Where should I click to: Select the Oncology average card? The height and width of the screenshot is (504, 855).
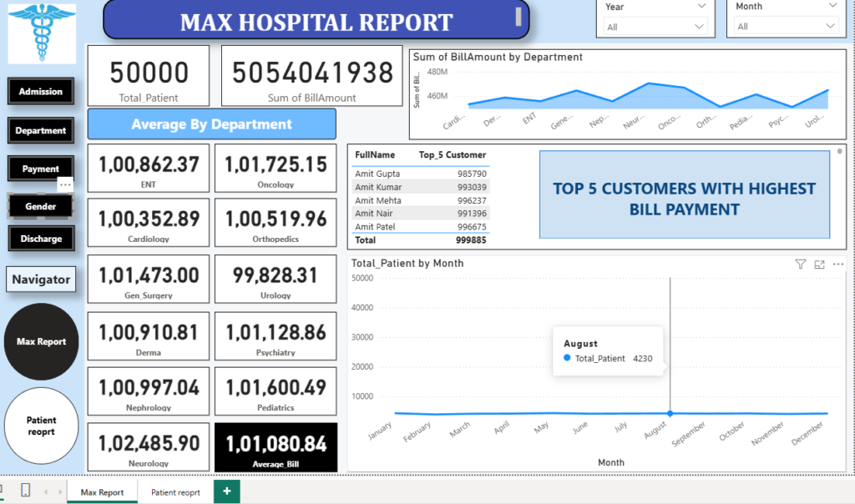pyautogui.click(x=276, y=169)
